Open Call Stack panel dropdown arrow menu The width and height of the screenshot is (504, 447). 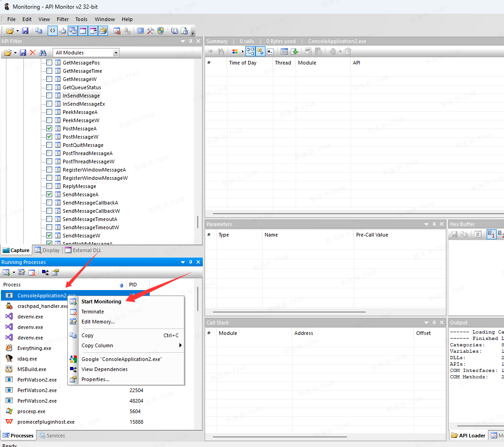pos(427,323)
